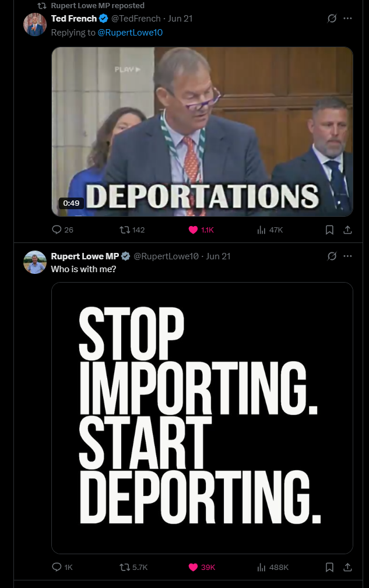Bookmark the 'Who is with me?' post
The height and width of the screenshot is (588, 369).
click(329, 567)
